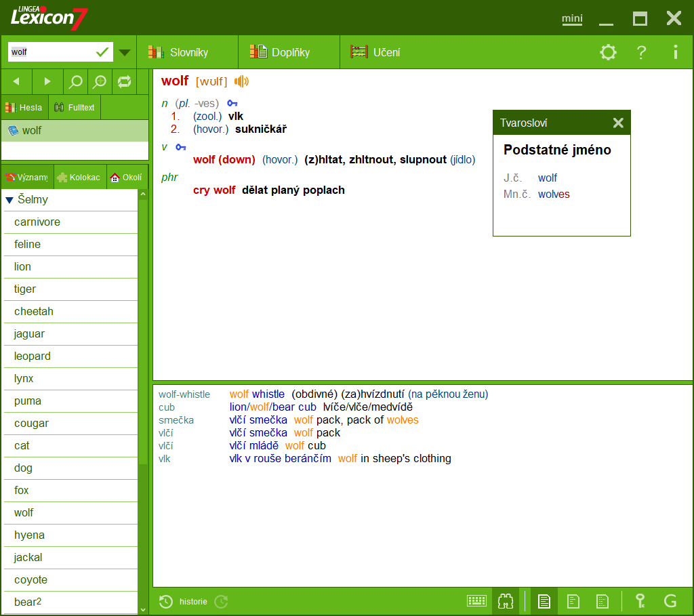
Task: Switch to the Fulltext tab
Action: click(x=75, y=107)
